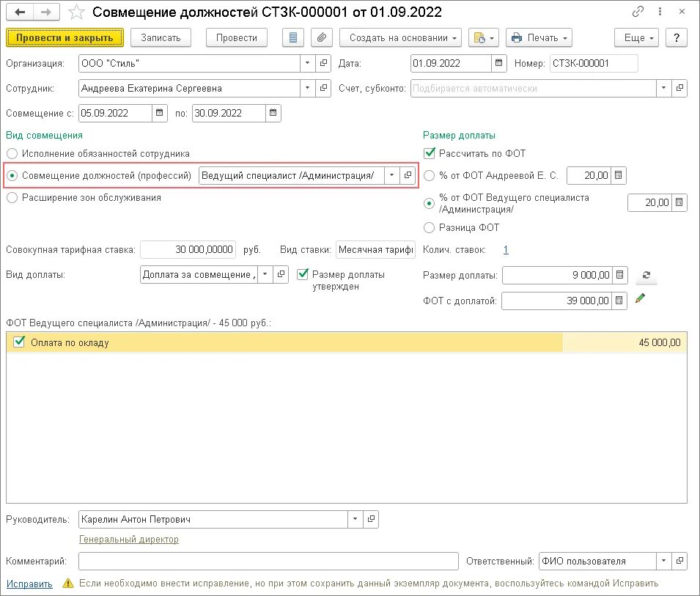Open the document movements report icon
Image resolution: width=700 pixels, height=596 pixels.
pyautogui.click(x=293, y=37)
